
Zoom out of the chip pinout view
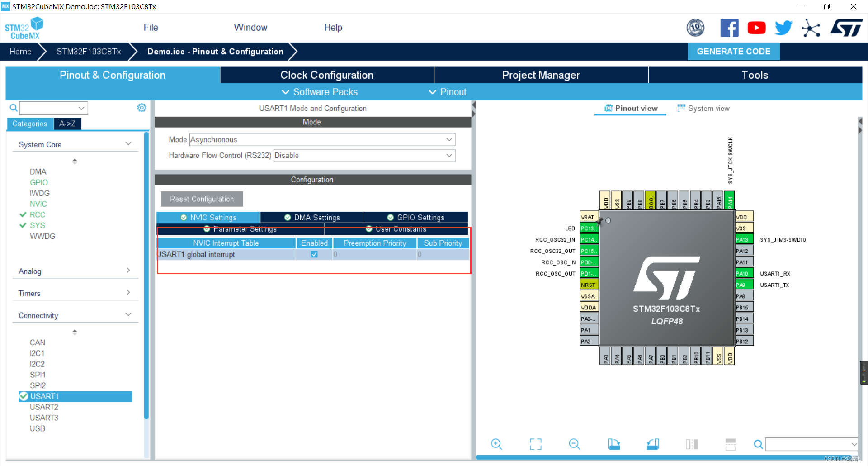[x=574, y=444]
